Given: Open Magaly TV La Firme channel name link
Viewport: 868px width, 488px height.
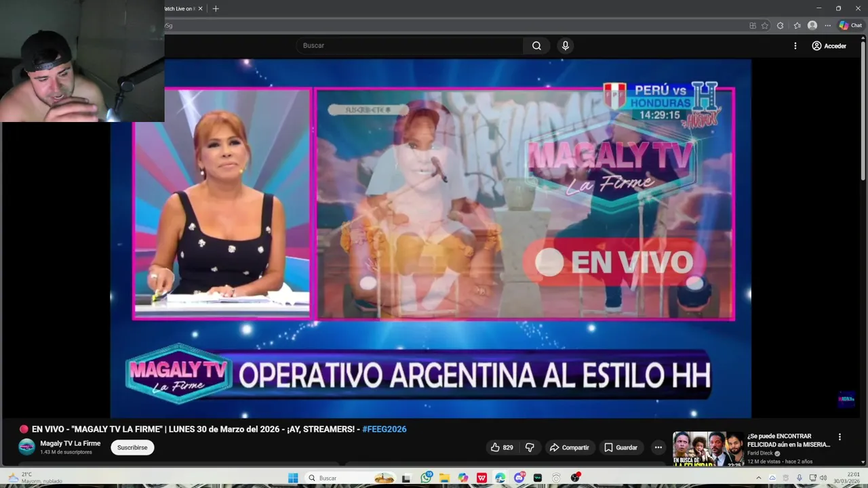Looking at the screenshot, I should pyautogui.click(x=71, y=443).
